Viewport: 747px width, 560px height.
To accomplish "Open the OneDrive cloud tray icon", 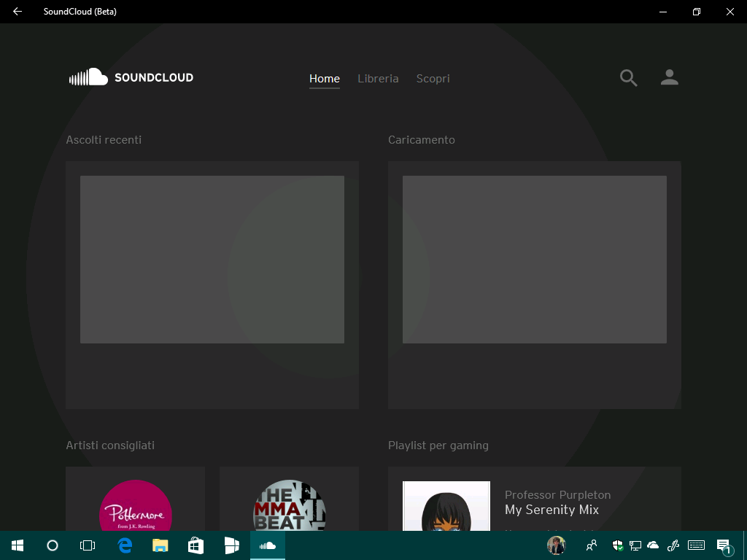I will point(653,545).
